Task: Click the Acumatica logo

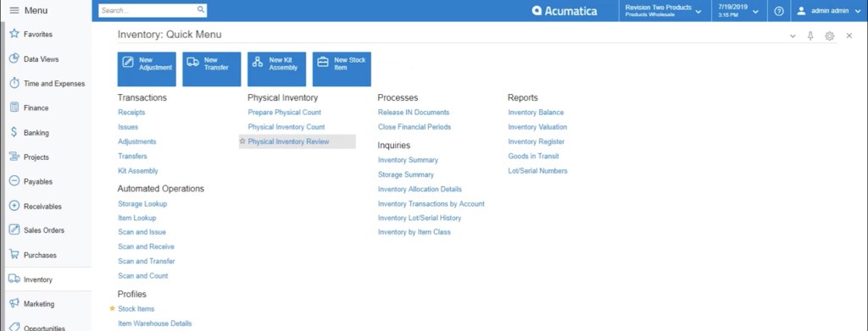Action: tap(565, 10)
